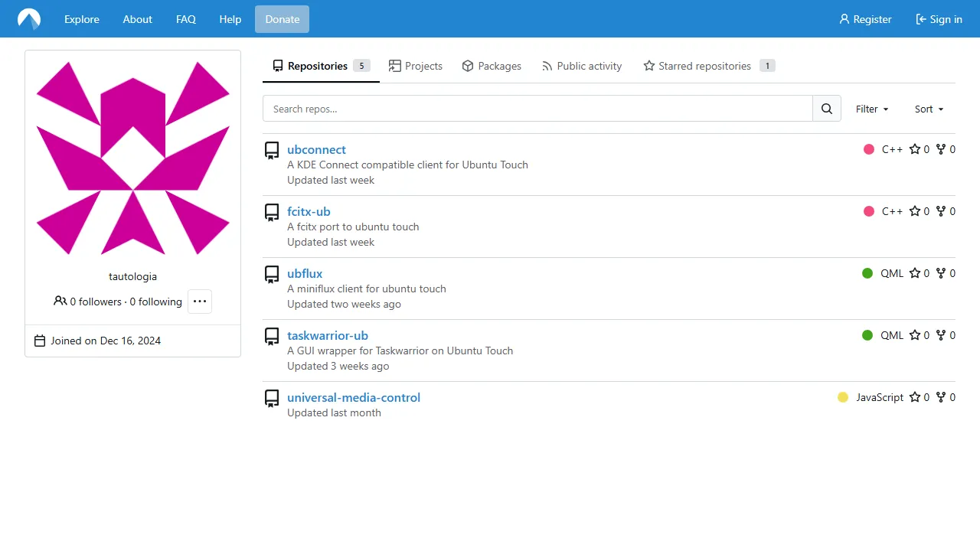Viewport: 980px width, 551px height.
Task: Click the Sign in link
Action: 939,19
